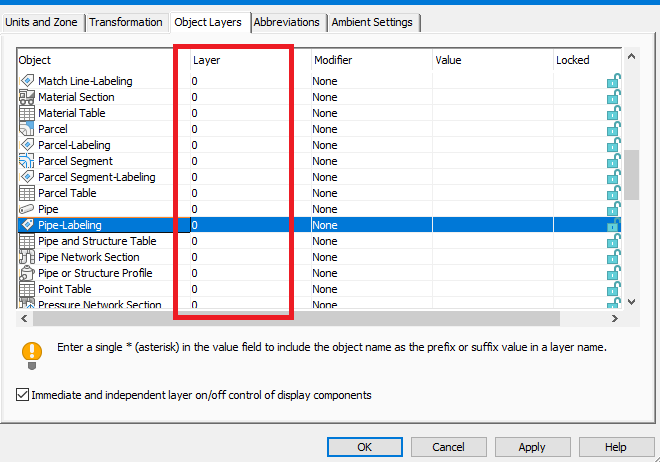Open Help for this dialog

tap(616, 447)
